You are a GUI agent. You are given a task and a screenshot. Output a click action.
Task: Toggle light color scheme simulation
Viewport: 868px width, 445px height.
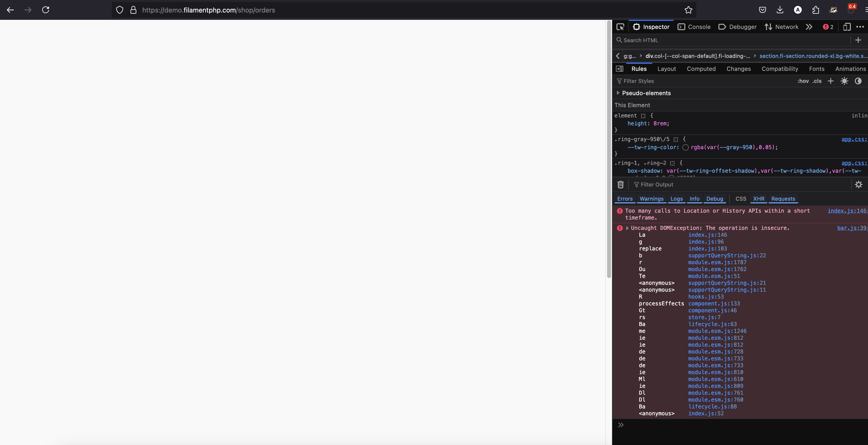tap(844, 81)
